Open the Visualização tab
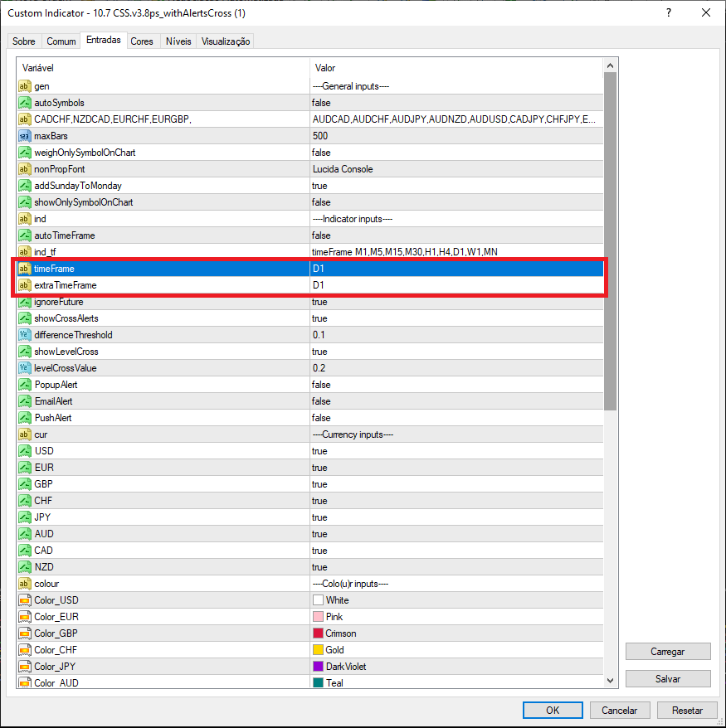Image resolution: width=726 pixels, height=728 pixels. (226, 41)
